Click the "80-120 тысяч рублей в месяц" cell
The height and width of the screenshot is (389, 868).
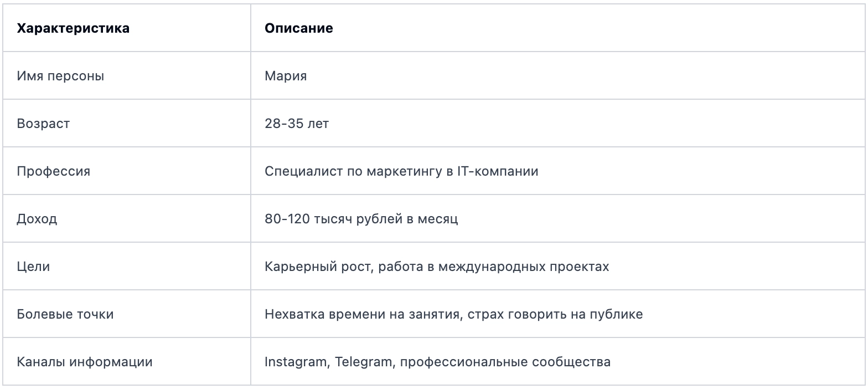(361, 219)
